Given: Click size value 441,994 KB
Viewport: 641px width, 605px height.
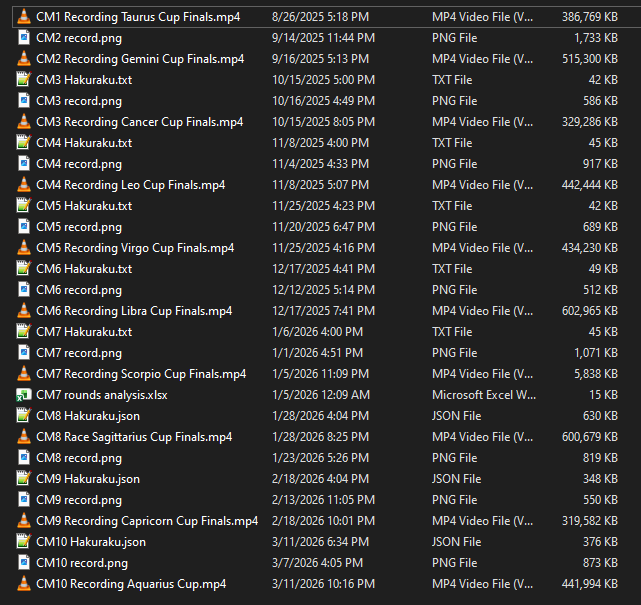Looking at the screenshot, I should (589, 584).
